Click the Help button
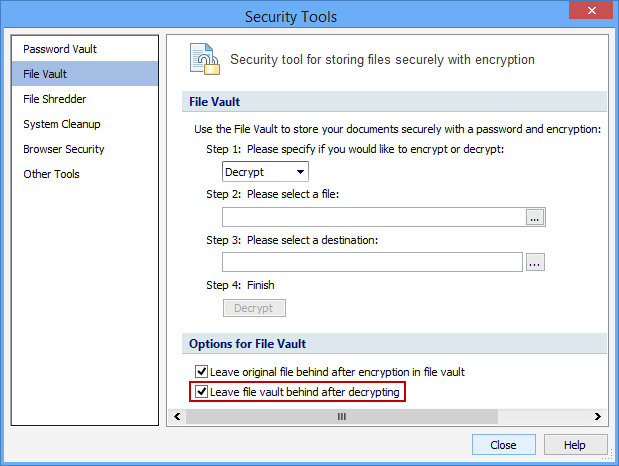This screenshot has height=466, width=619. pos(574,445)
